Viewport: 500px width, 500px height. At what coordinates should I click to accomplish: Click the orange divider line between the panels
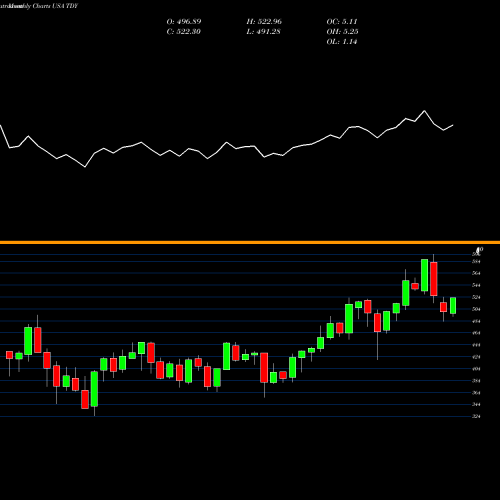[x=250, y=242]
